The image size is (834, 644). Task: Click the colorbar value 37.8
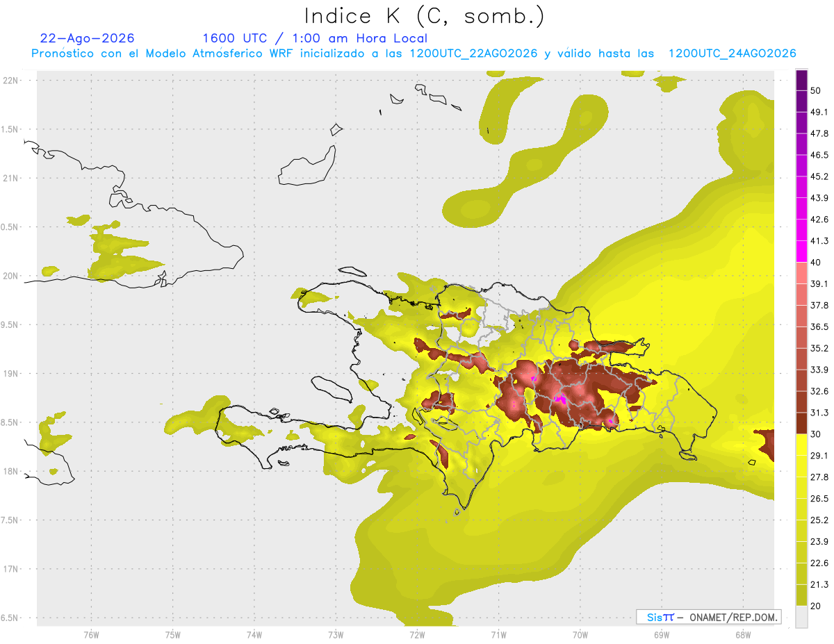click(819, 305)
